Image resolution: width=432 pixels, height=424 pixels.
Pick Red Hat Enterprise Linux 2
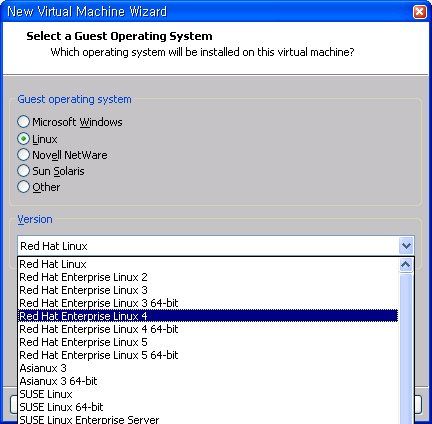[208, 277]
